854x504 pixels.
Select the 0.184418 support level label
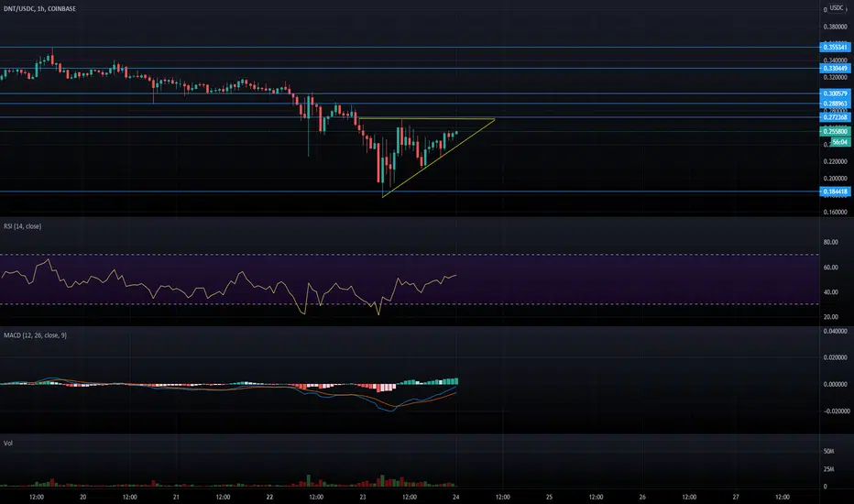[x=835, y=192]
